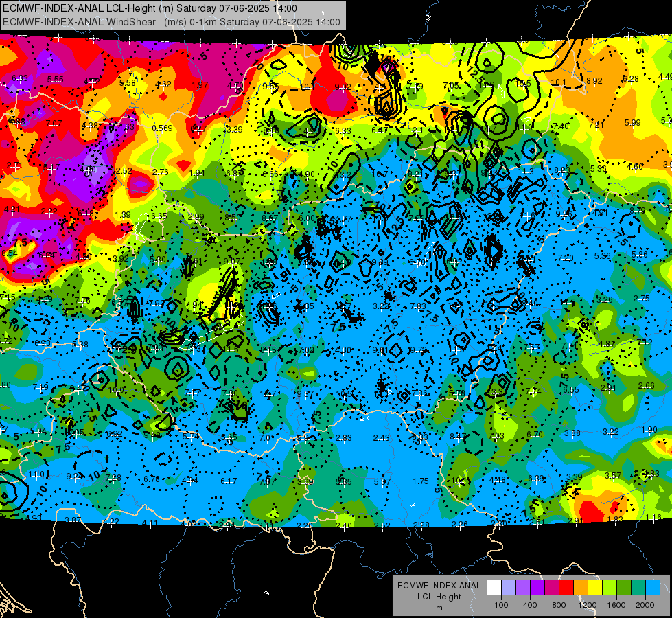Select the light lavender legend swatch

pos(508,588)
